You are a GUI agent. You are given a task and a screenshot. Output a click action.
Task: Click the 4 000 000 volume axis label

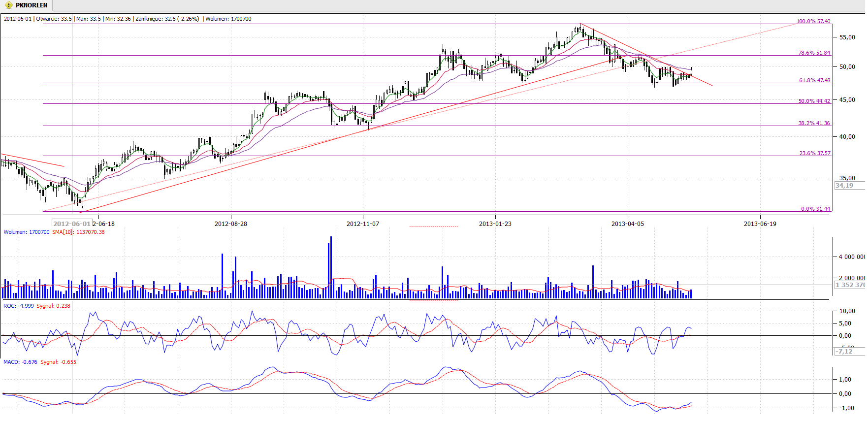click(852, 257)
